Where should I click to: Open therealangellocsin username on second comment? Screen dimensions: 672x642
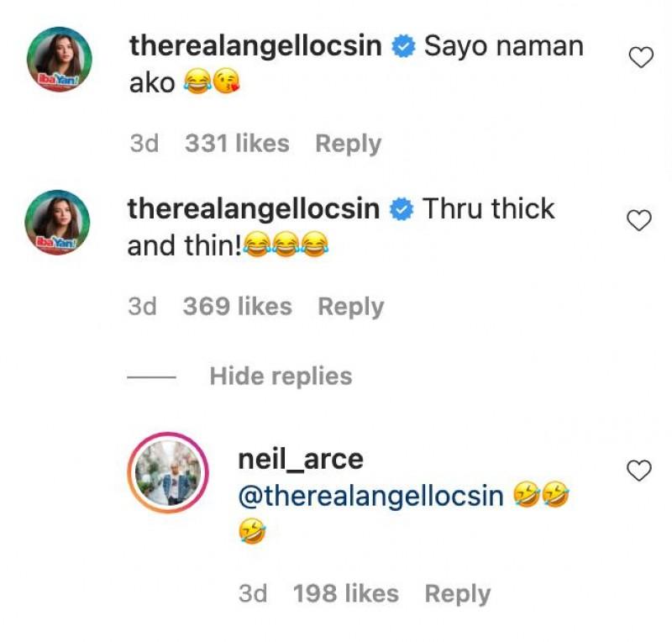coord(254,209)
